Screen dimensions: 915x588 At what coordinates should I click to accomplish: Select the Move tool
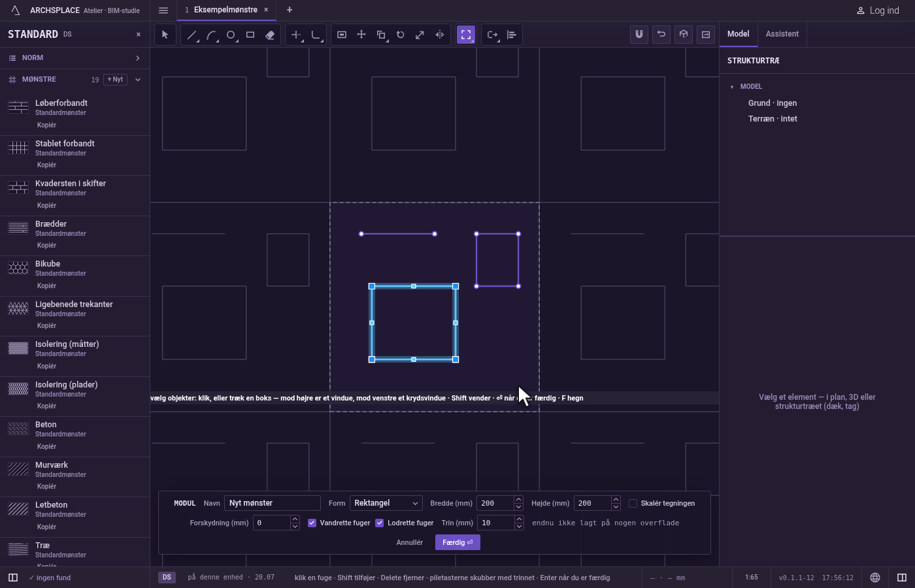pyautogui.click(x=361, y=35)
